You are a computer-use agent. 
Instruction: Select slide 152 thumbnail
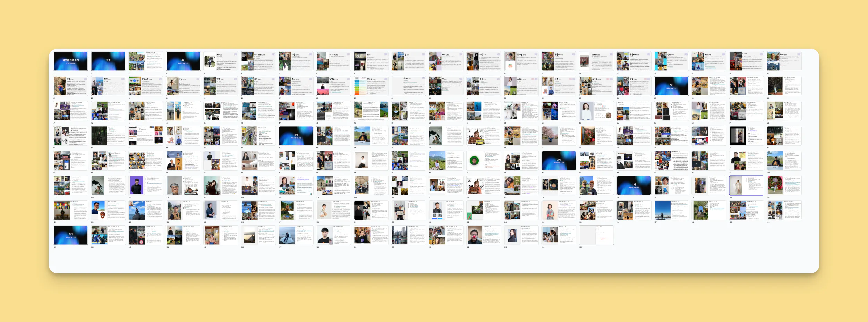pos(484,235)
